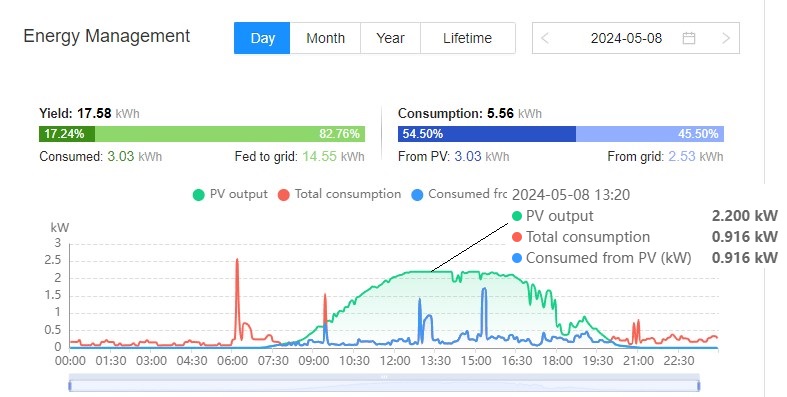Switch to the Day tab
Viewport: 787px width, 397px height.
click(262, 38)
